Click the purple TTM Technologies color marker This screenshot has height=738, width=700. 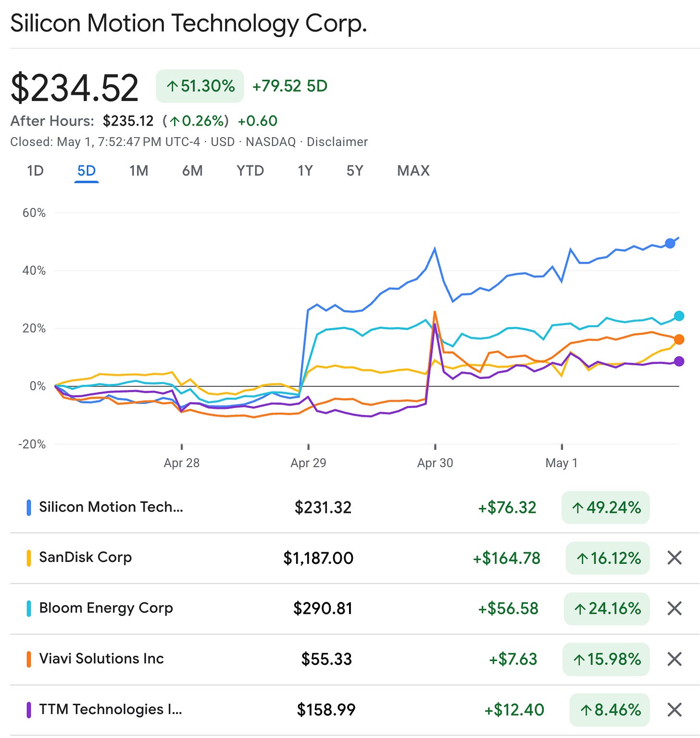(x=29, y=710)
